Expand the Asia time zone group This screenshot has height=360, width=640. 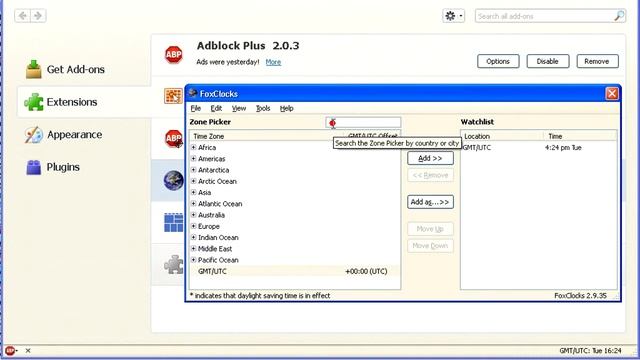[x=194, y=192]
